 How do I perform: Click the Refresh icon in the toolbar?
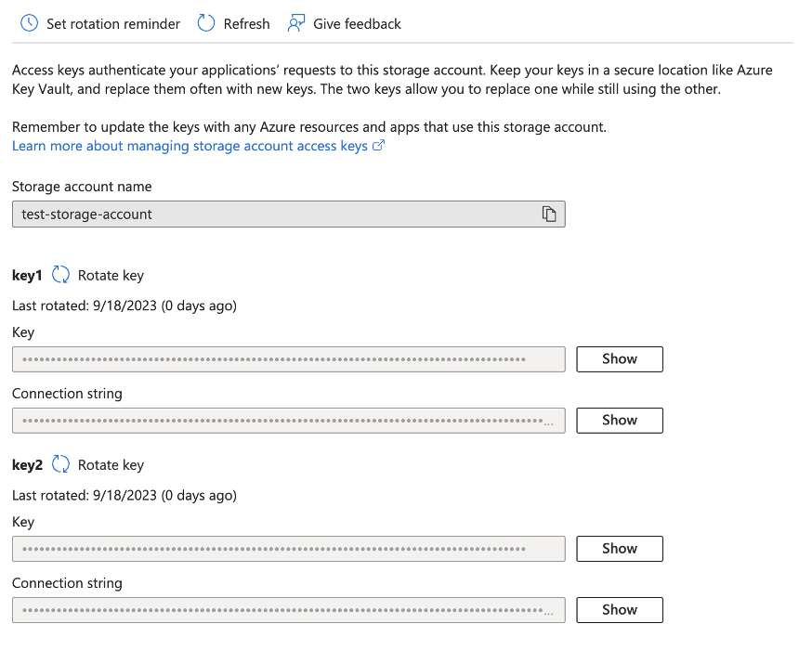click(x=205, y=22)
